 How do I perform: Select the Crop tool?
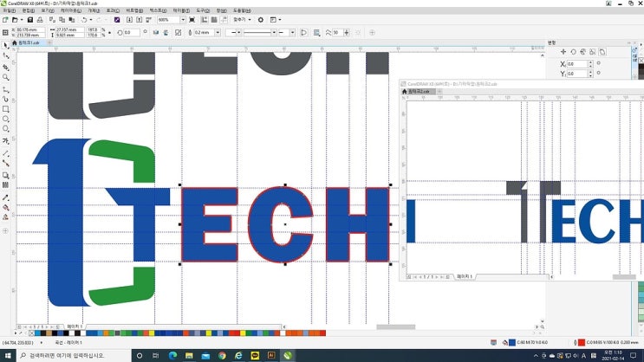[x=5, y=67]
